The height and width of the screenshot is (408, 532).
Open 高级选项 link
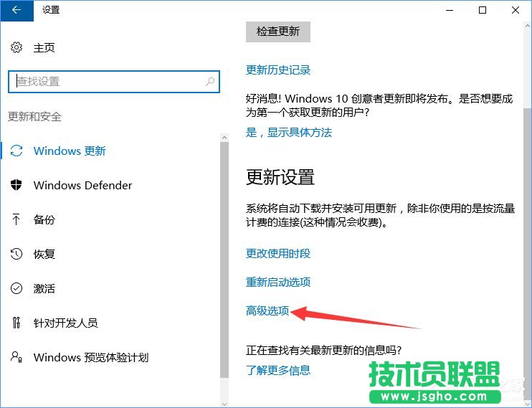[x=267, y=310]
